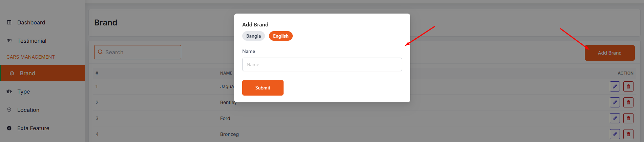Click delete trash icon for Jaguar row

628,86
